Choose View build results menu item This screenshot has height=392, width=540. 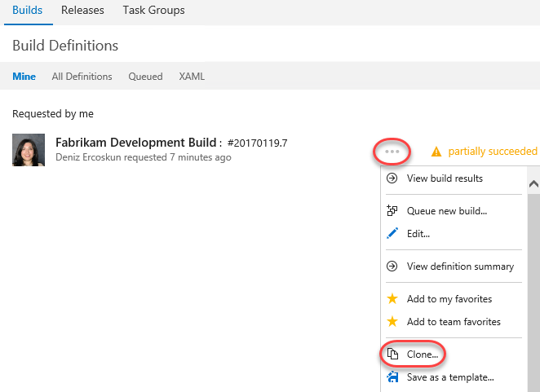(454, 178)
